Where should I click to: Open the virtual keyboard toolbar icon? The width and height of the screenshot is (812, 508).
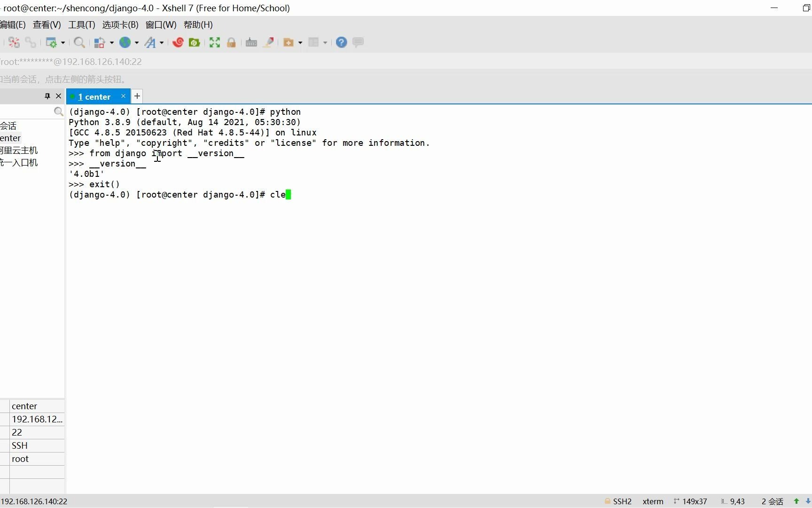click(x=251, y=43)
